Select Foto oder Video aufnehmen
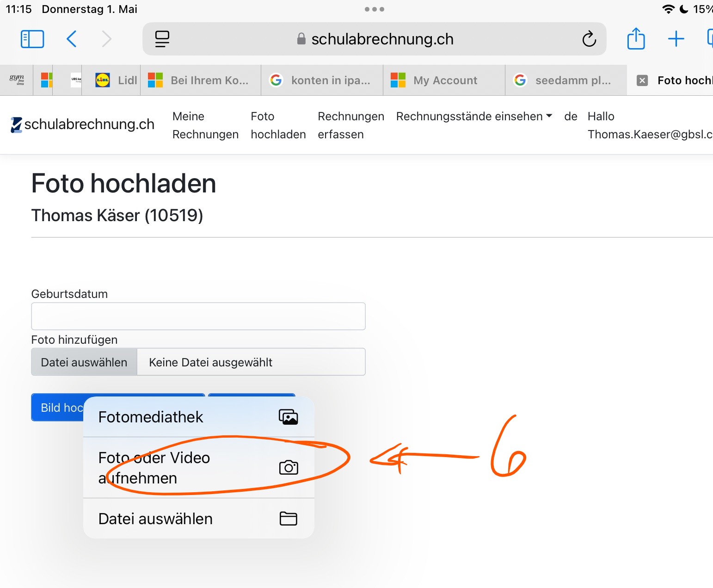713x588 pixels. pyautogui.click(x=198, y=468)
